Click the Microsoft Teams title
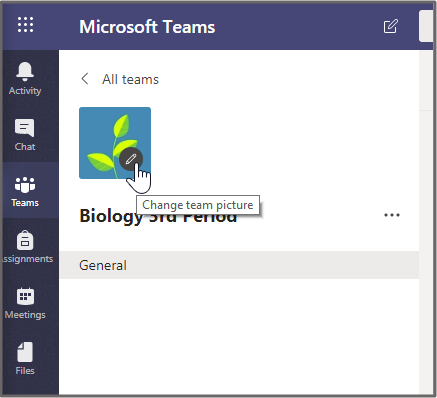The width and height of the screenshot is (437, 398). pos(147,27)
